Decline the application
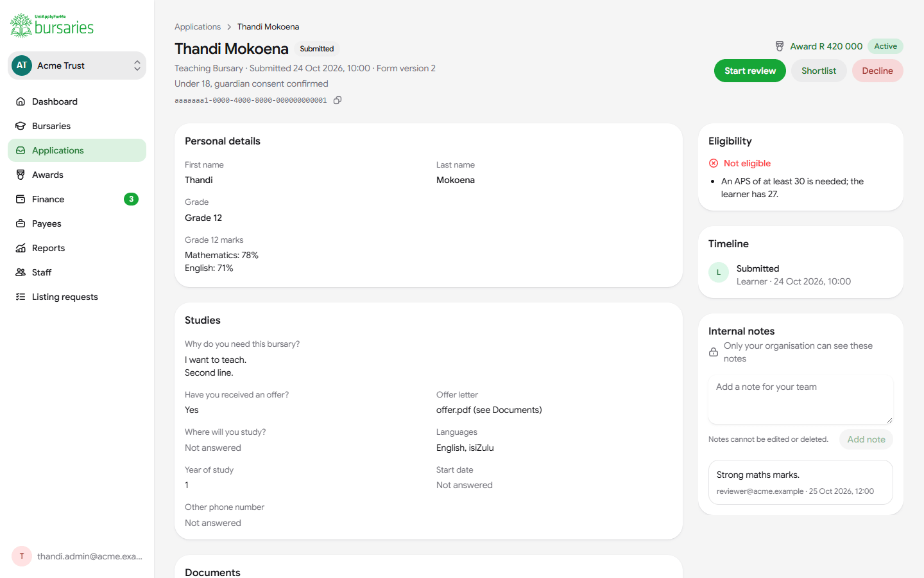Screen dimensions: 924x578 click(x=877, y=71)
